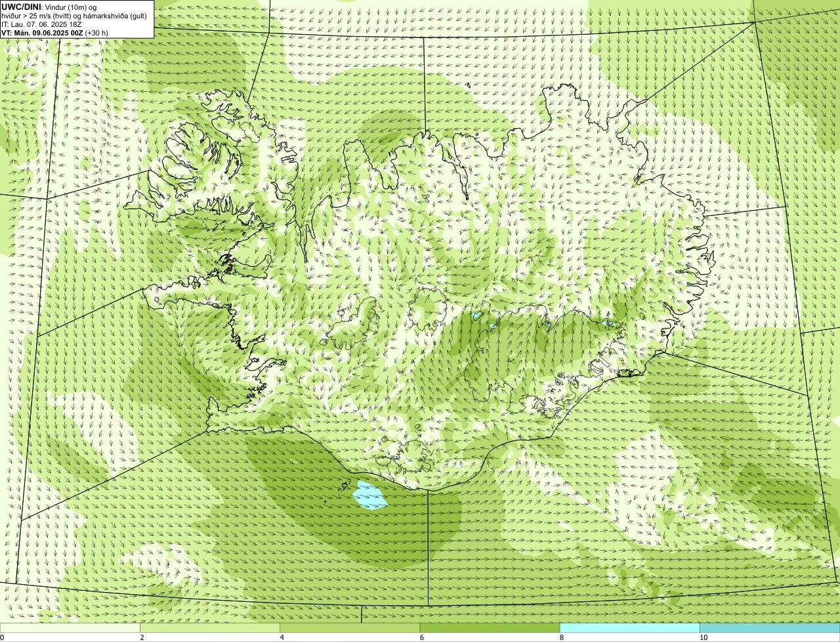Viewport: 840px width, 642px height.
Task: Click the 6–8 m/s dark green swatch
Action: click(x=490, y=628)
